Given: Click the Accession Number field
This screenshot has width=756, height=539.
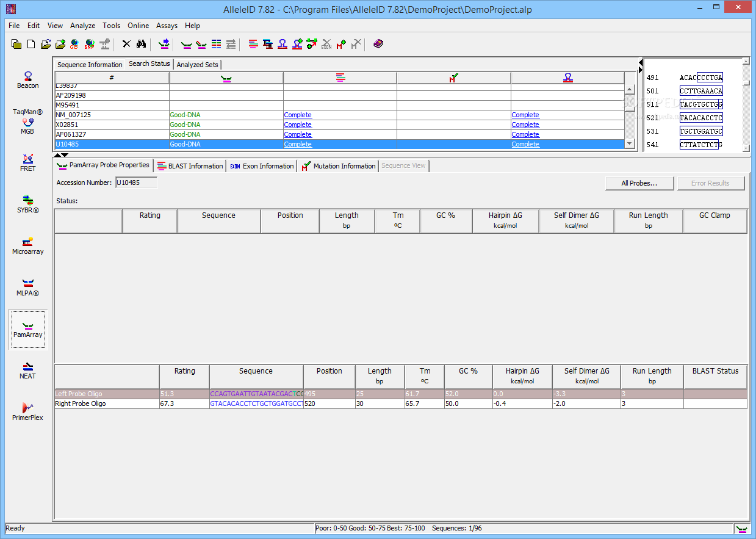Looking at the screenshot, I should click(x=136, y=183).
